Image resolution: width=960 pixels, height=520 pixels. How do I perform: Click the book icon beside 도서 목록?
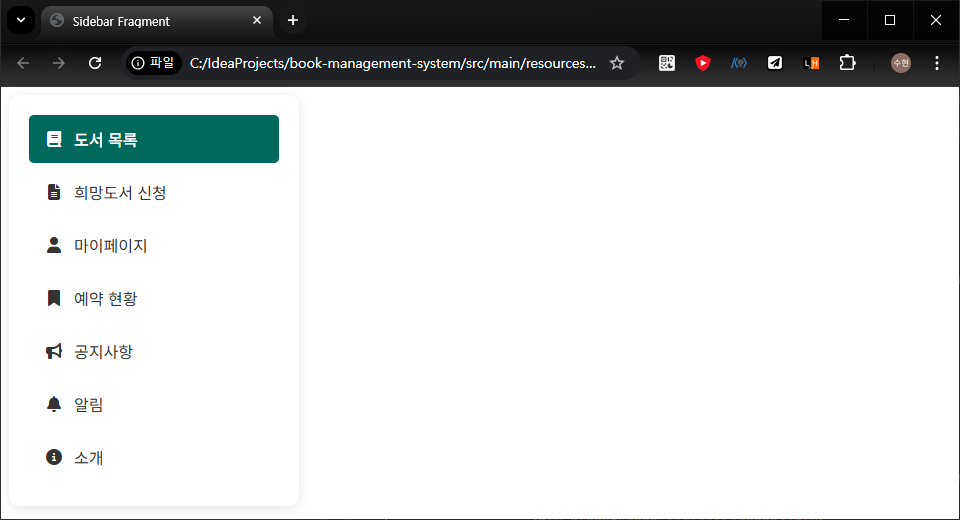[x=54, y=140]
